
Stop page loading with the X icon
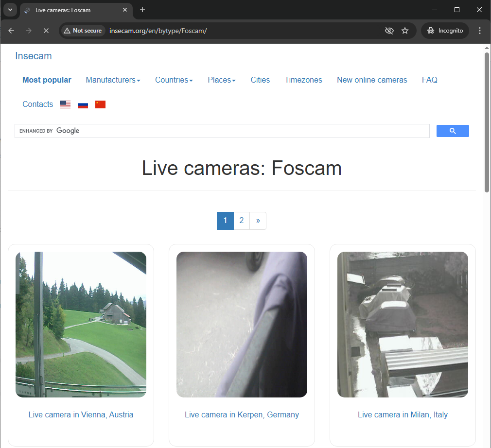[46, 30]
